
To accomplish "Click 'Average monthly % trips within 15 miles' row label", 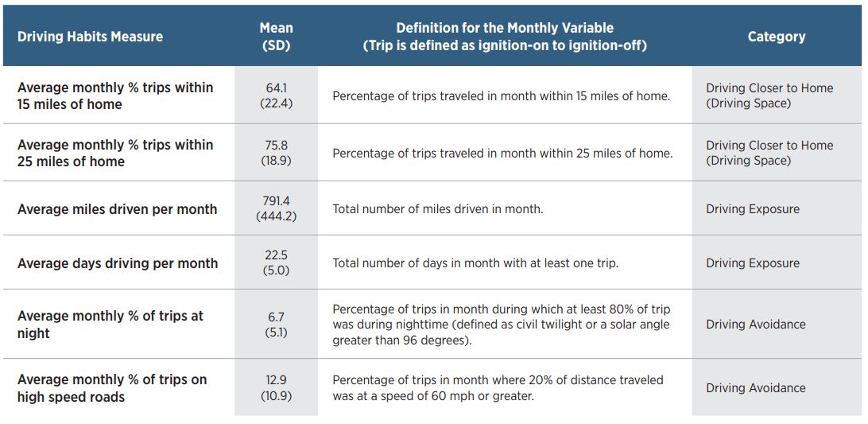I will [x=115, y=95].
